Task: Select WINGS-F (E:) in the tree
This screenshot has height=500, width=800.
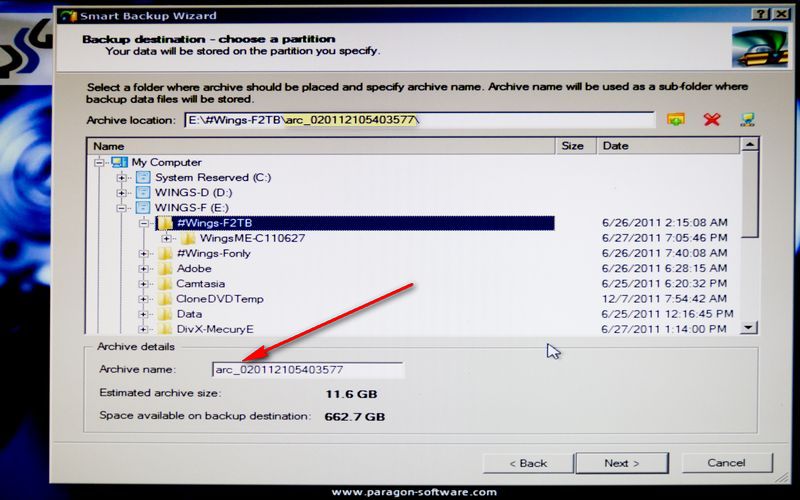Action: tap(192, 208)
